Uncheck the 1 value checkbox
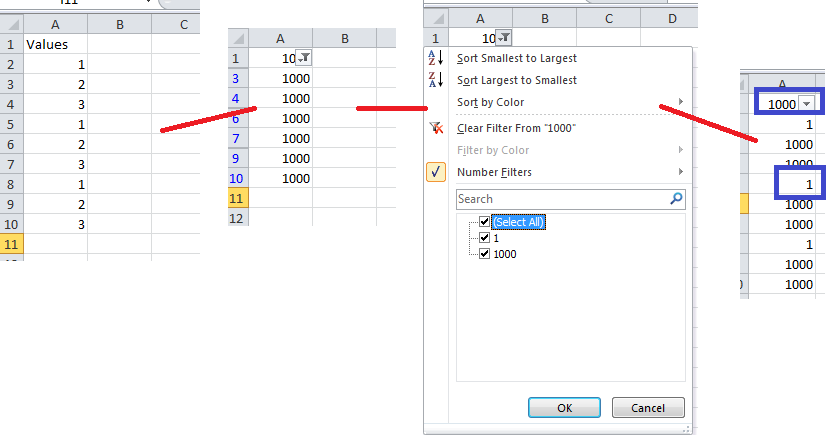Viewport: 829px width, 442px height. 484,237
